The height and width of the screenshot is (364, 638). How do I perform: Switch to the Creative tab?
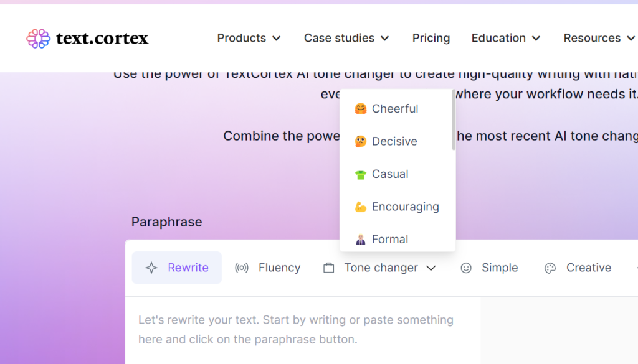tap(578, 268)
